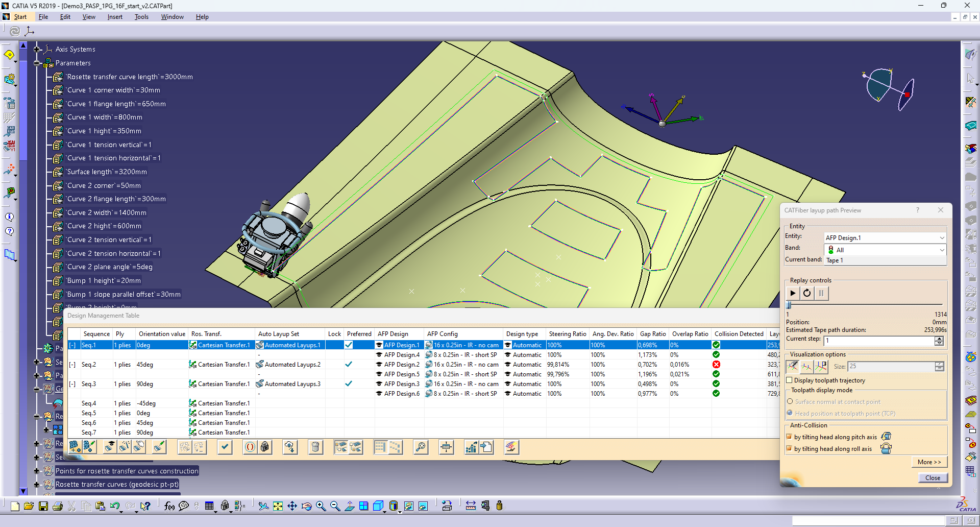Toggle tilting head along pitch axis
This screenshot has width=980, height=527.
pyautogui.click(x=790, y=437)
